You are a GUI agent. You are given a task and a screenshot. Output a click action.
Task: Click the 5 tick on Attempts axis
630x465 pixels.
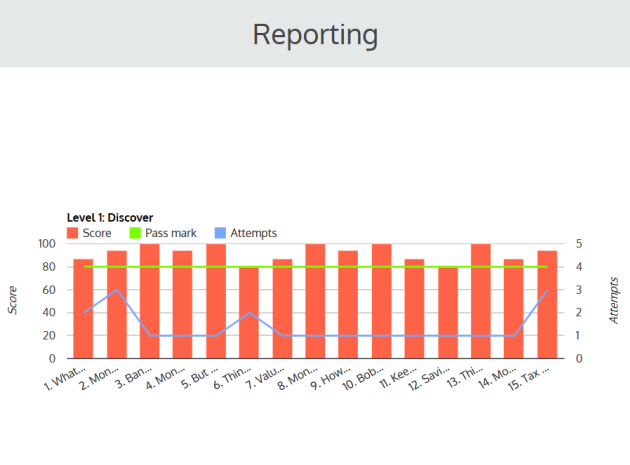[x=579, y=244]
